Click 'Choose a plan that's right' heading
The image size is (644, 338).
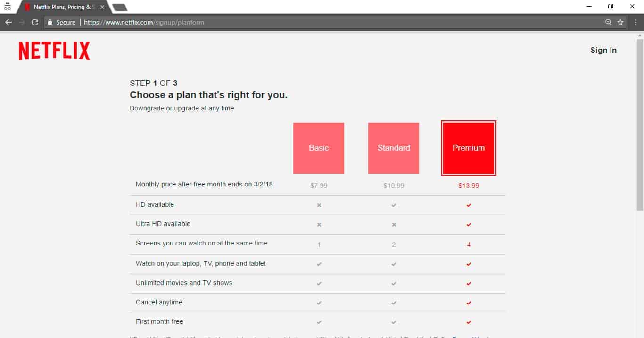[208, 95]
